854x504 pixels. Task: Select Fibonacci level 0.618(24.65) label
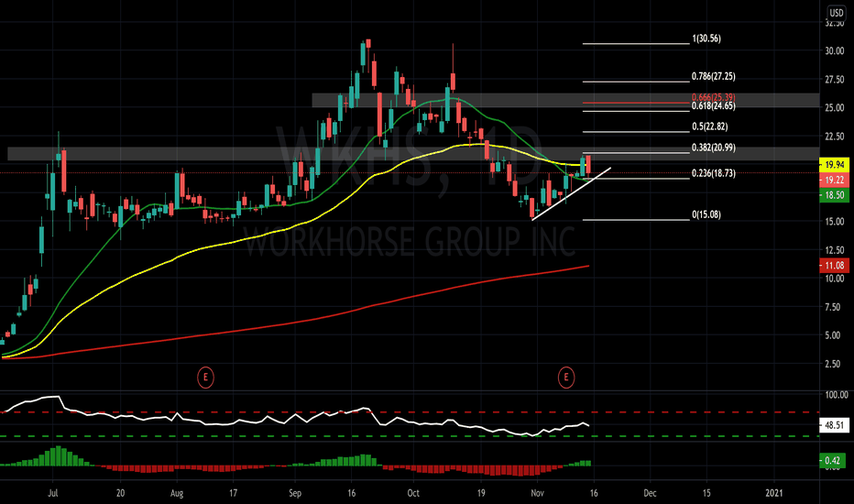pyautogui.click(x=714, y=106)
